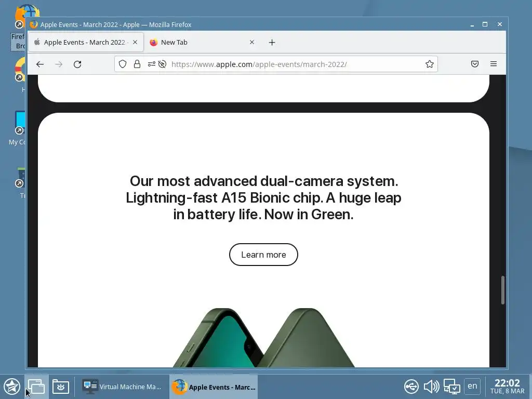
Task: Maximize the Firefox window
Action: click(485, 24)
